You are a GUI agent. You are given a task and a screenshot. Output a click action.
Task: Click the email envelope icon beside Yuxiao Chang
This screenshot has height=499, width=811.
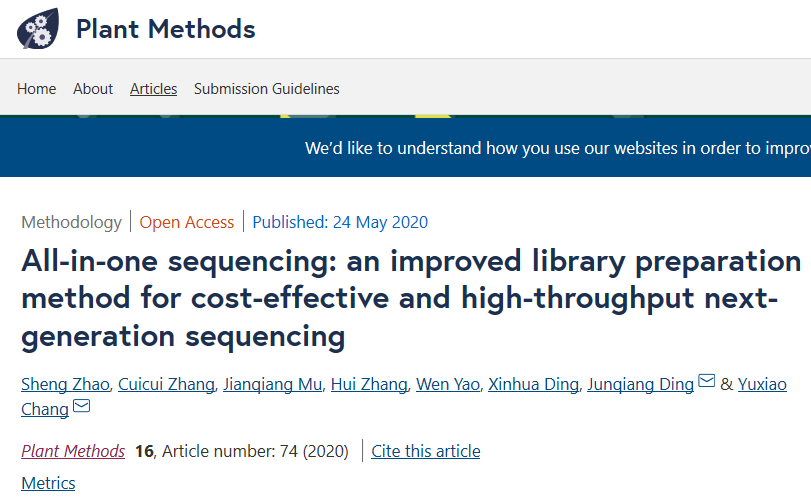[82, 407]
